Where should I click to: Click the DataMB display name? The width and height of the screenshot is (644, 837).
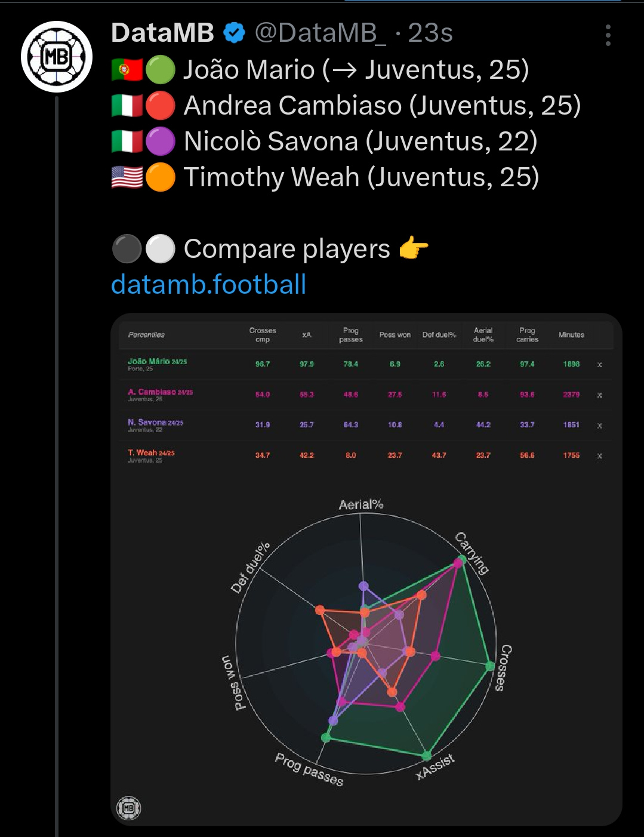(162, 33)
